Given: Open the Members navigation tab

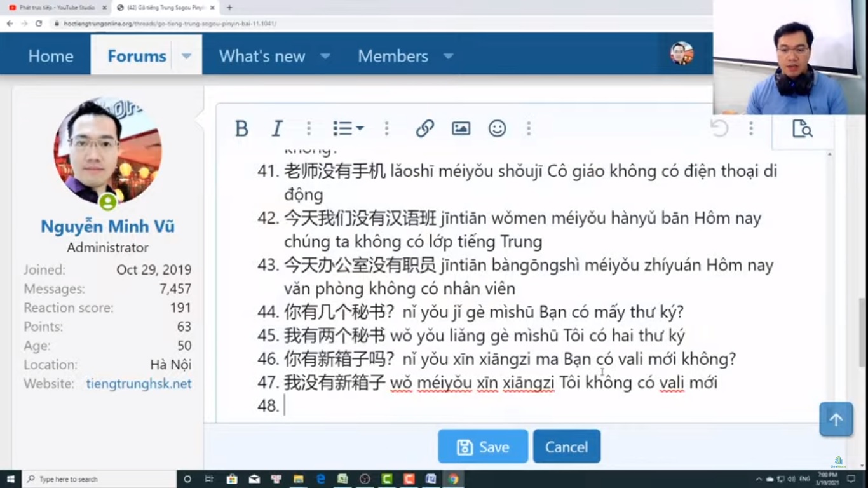Looking at the screenshot, I should [x=393, y=56].
